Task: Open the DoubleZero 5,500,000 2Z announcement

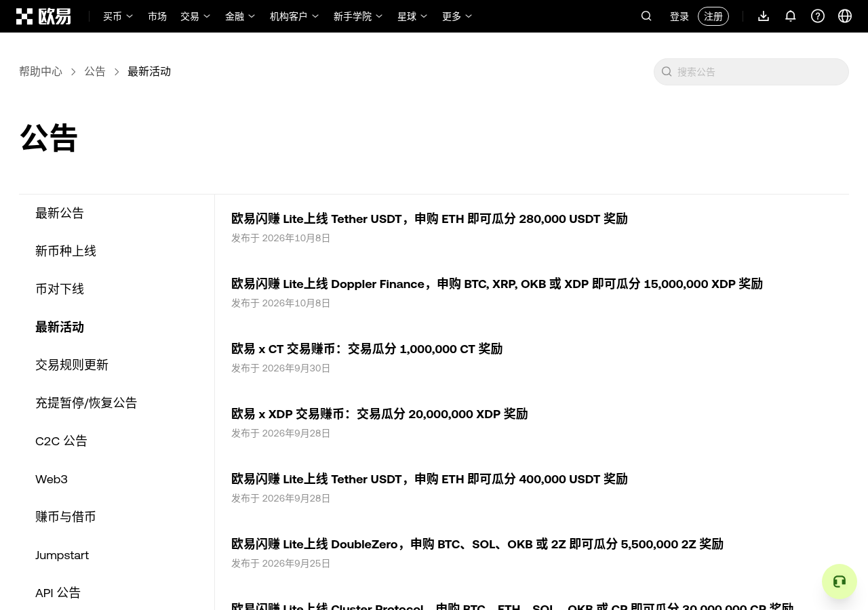Action: tap(477, 544)
